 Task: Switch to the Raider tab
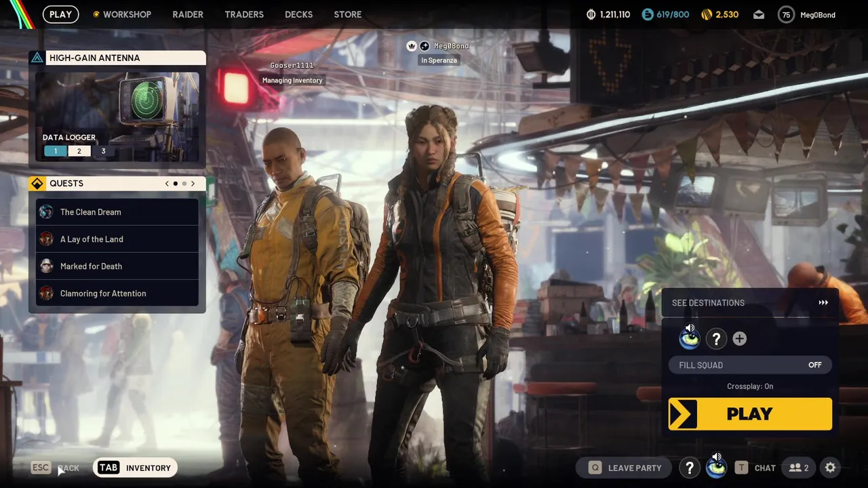[x=188, y=14]
